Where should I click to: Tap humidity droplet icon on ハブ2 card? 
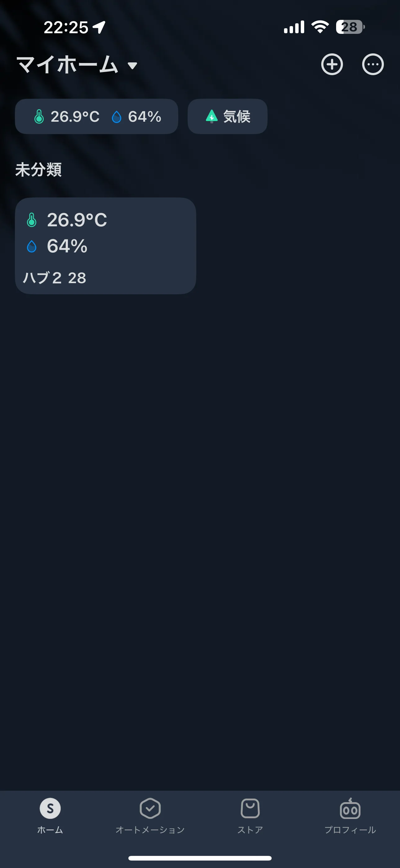(x=32, y=246)
